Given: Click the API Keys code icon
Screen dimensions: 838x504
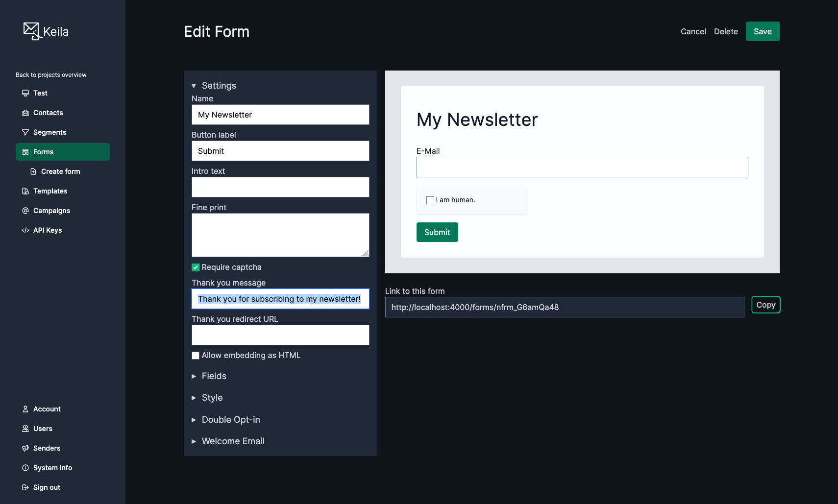Looking at the screenshot, I should [x=25, y=230].
